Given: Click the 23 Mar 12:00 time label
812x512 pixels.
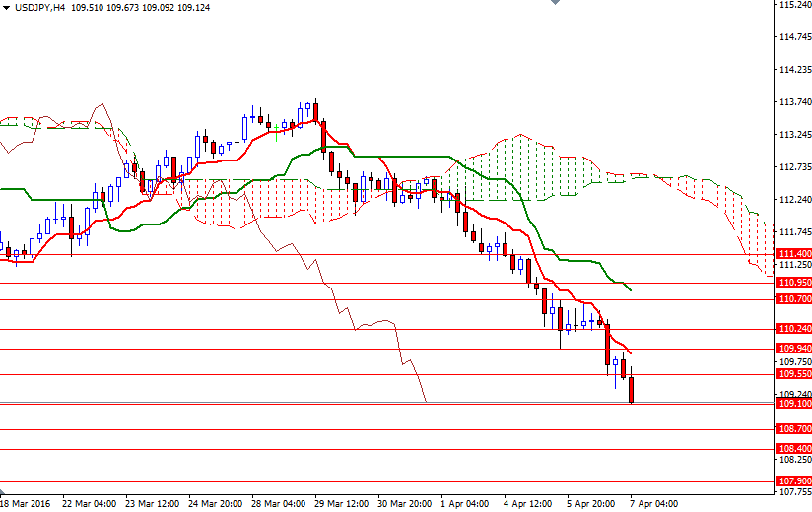Looking at the screenshot, I should click(152, 504).
